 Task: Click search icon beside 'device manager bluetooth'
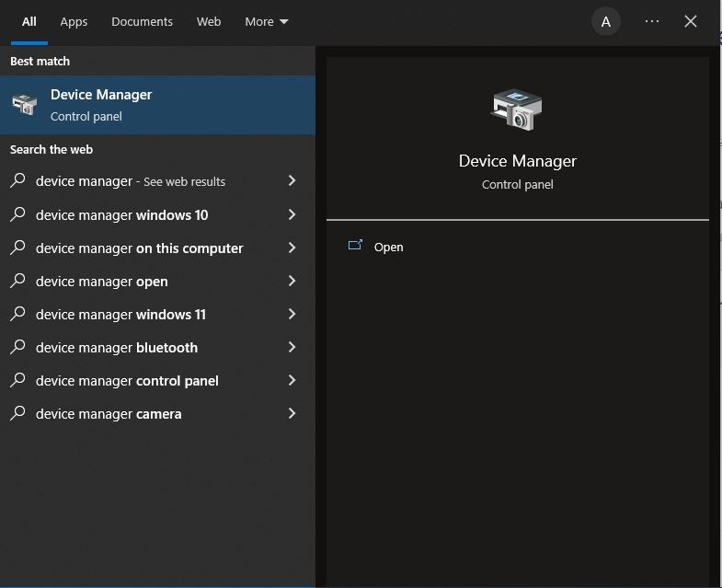click(x=17, y=347)
